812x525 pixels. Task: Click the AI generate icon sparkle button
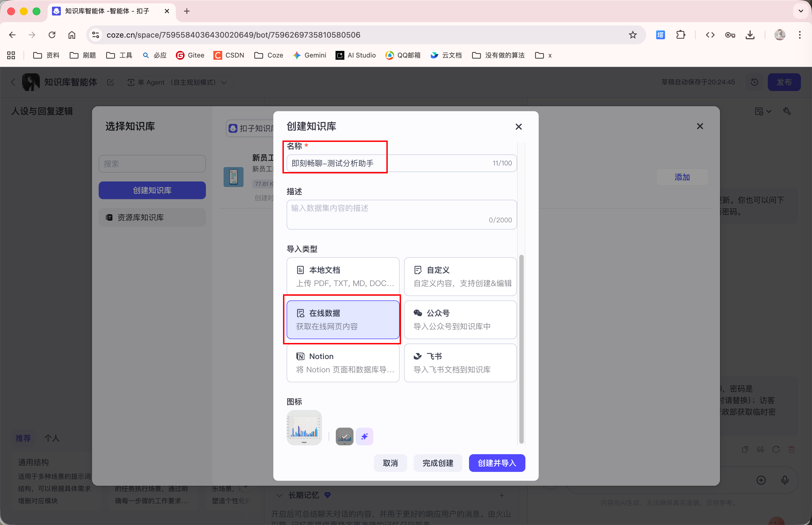click(365, 436)
